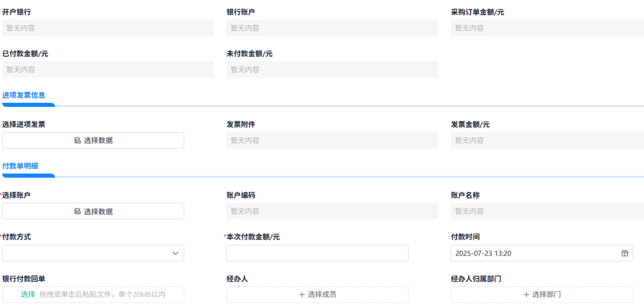Click the 采购订单金额/元 field
The width and height of the screenshot is (644, 307).
tap(547, 28)
